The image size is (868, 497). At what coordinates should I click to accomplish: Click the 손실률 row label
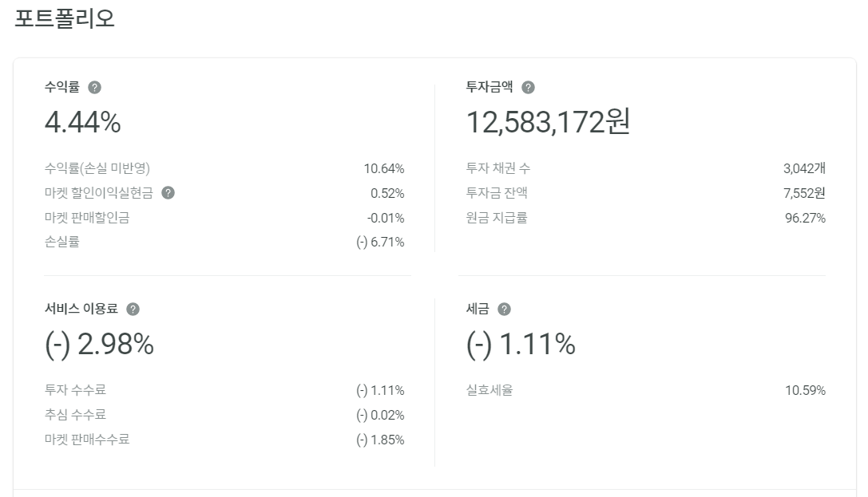pyautogui.click(x=62, y=243)
